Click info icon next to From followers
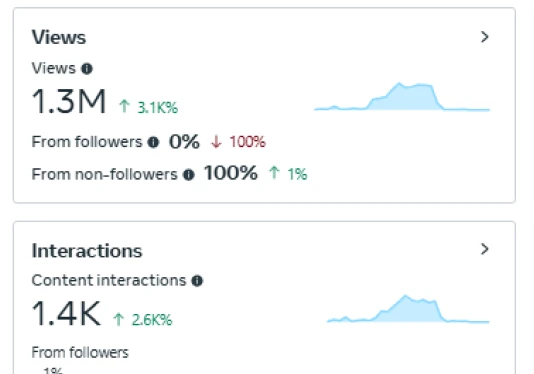Screen dimensions: 534x374 click(153, 142)
